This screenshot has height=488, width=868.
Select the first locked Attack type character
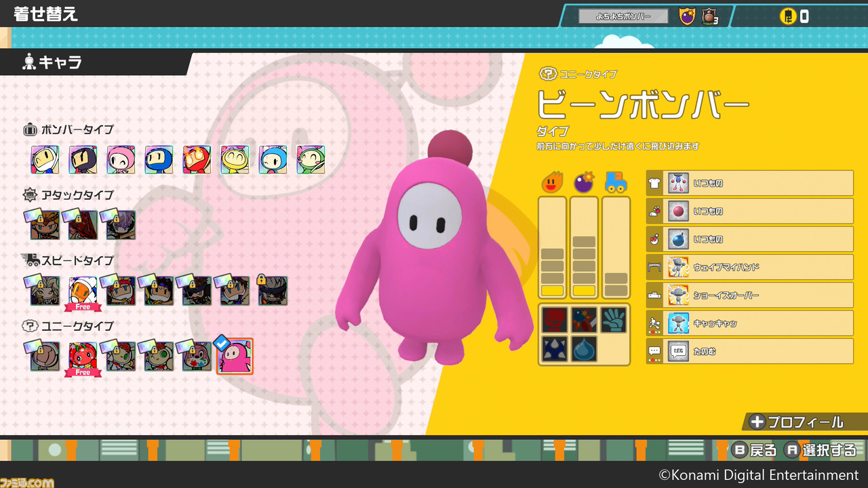click(45, 225)
